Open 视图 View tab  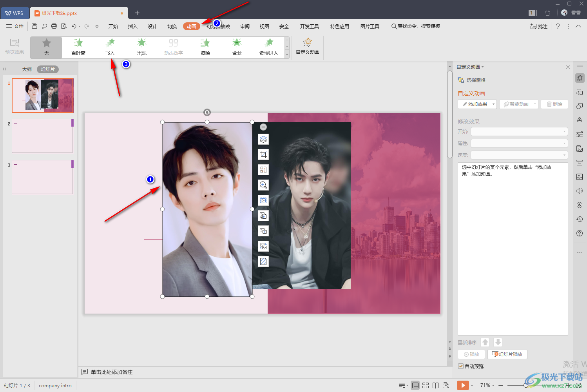tap(265, 26)
